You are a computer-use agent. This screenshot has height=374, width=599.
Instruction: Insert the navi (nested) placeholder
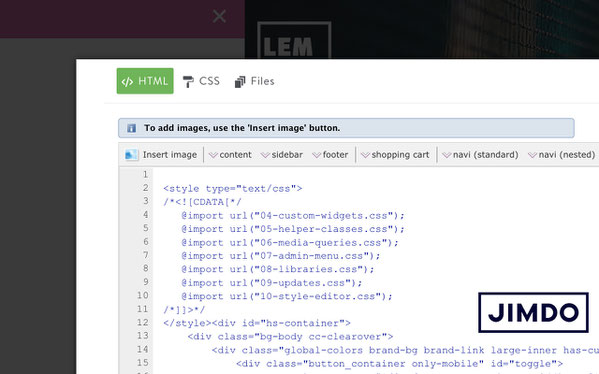tap(562, 155)
